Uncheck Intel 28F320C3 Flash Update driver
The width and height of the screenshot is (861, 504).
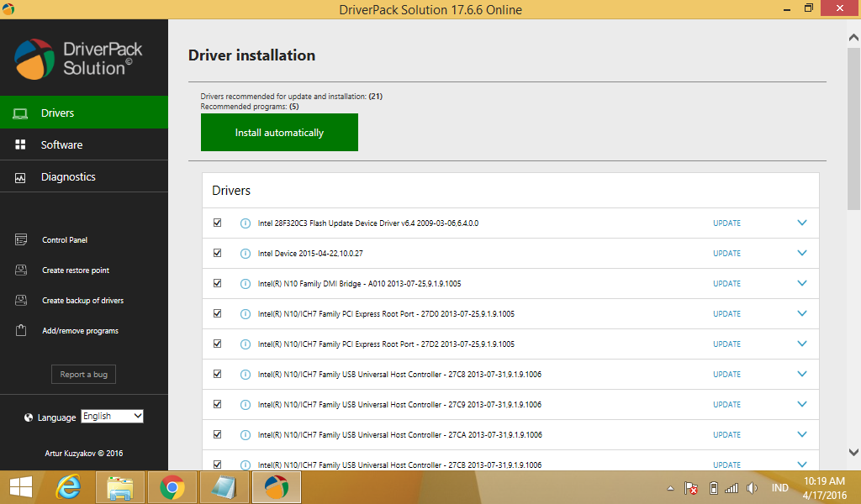218,223
